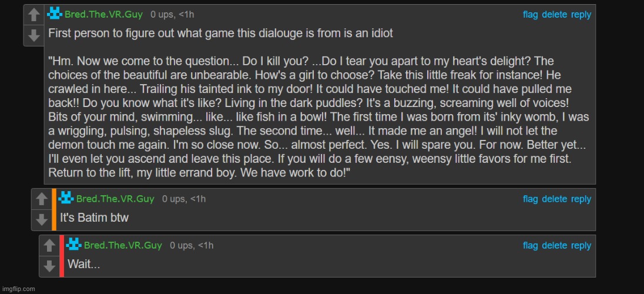Screen dimensions: 644x294
Task: Open the username link above "It's Batim btw"
Action: coord(115,199)
